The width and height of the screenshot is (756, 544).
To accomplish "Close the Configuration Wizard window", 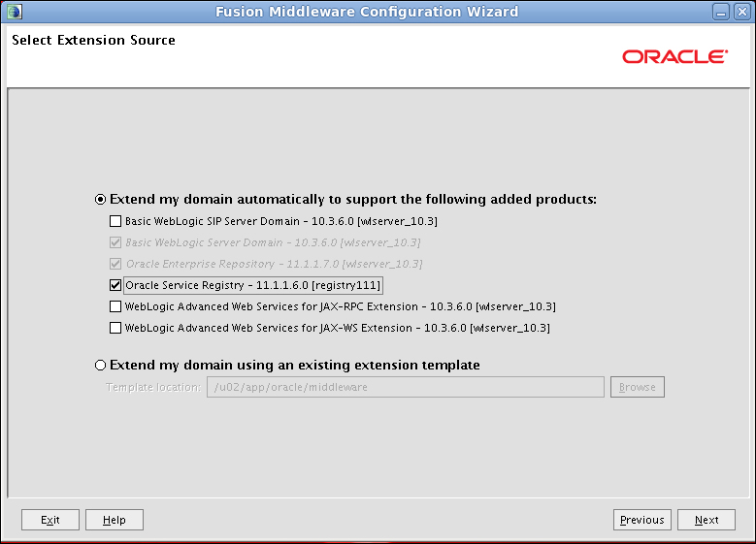I will point(741,12).
